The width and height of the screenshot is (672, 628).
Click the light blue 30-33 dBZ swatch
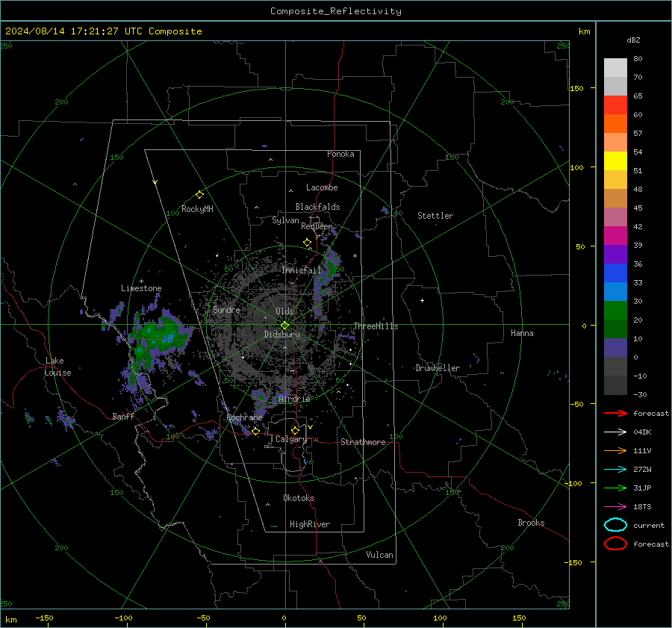pos(615,291)
